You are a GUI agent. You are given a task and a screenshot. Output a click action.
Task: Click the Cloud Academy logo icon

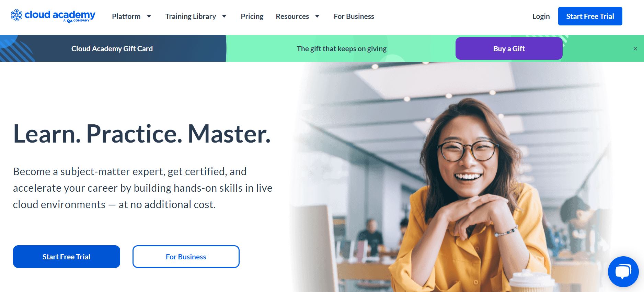(16, 15)
